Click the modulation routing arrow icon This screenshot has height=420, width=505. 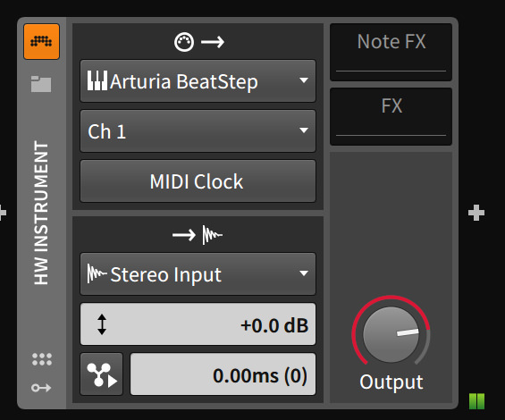pos(41,388)
